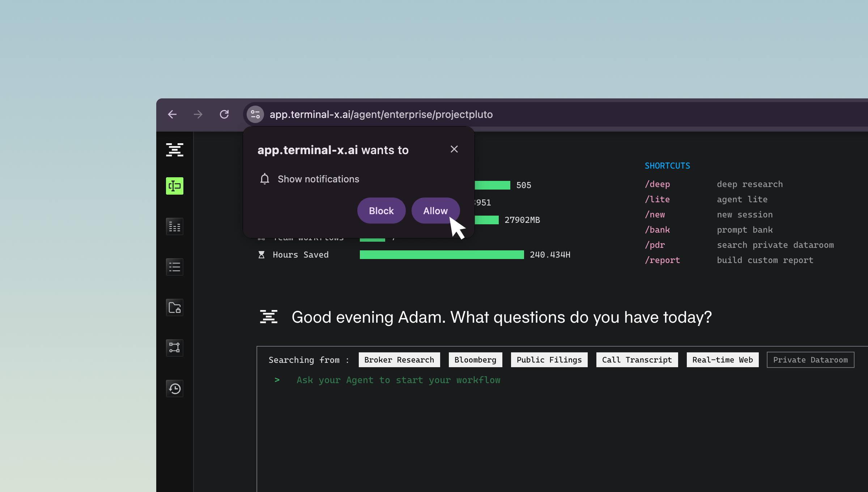Image resolution: width=868 pixels, height=492 pixels.
Task: Toggle the Call Transcript source
Action: click(637, 360)
